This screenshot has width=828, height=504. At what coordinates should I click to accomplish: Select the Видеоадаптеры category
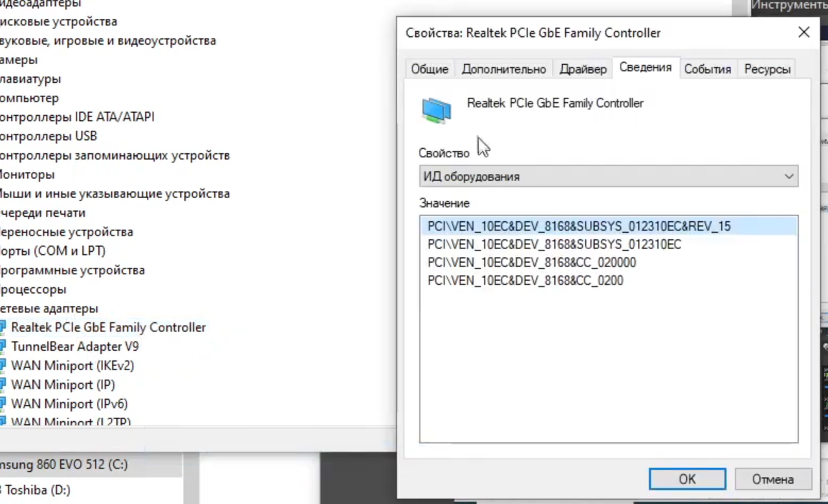point(41,4)
